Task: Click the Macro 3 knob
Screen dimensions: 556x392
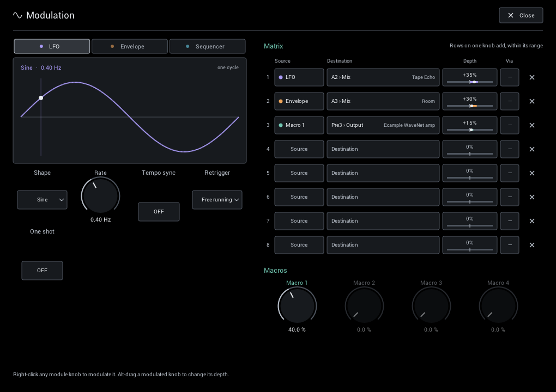Action: tap(431, 305)
